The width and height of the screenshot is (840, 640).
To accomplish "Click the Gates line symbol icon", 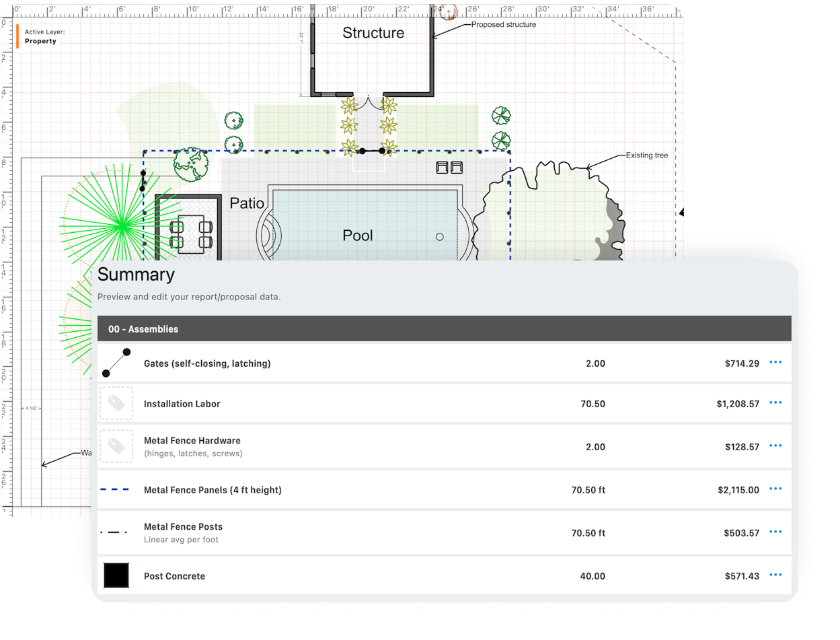I will pos(116,363).
